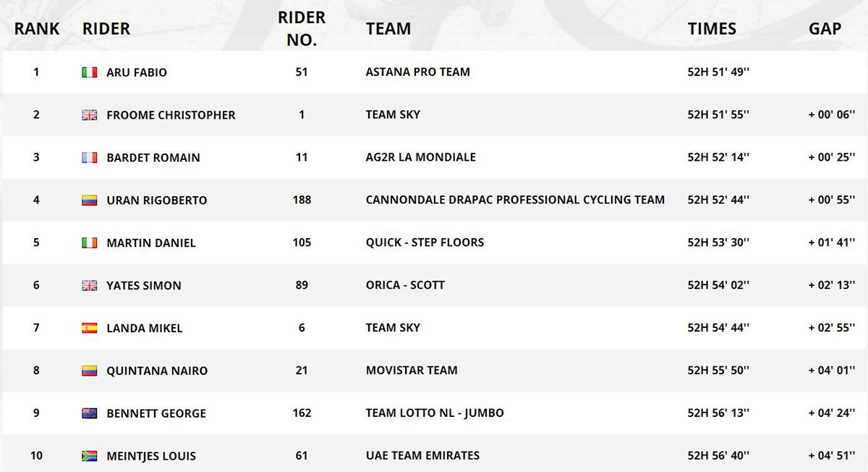Click the Italian flag beside Aru Fabio
This screenshot has width=868, height=472.
click(89, 72)
